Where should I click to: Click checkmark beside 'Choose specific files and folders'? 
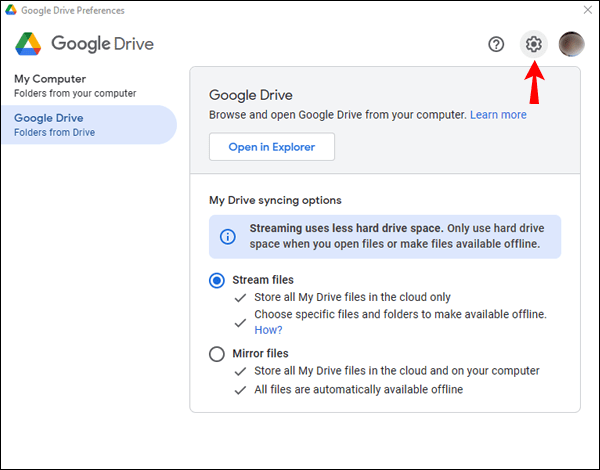[239, 322]
